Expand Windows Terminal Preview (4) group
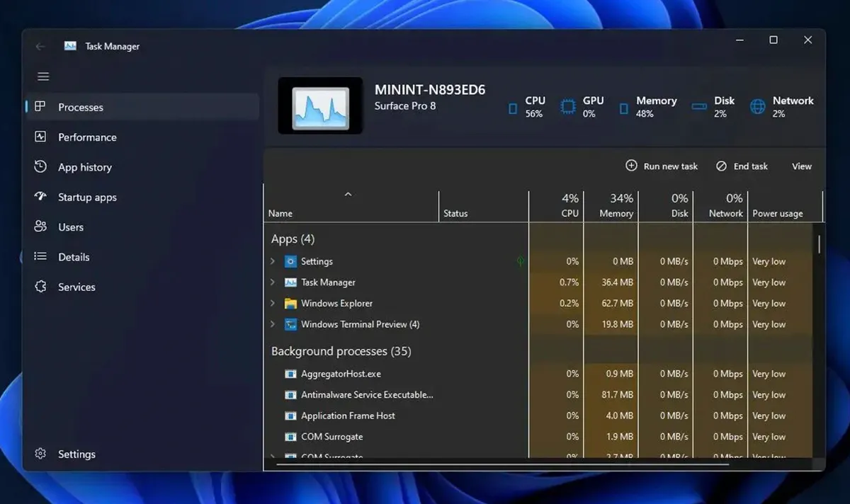850x504 pixels. pyautogui.click(x=273, y=324)
